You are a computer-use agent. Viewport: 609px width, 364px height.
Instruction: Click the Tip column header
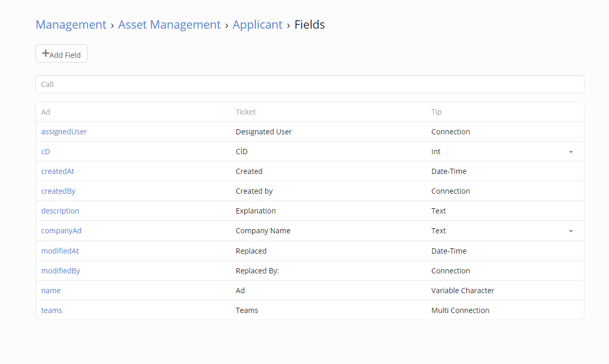[x=436, y=112]
